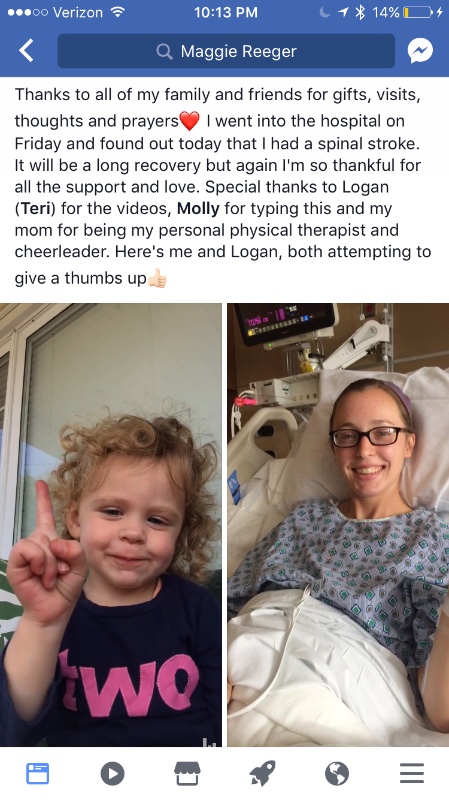Tap the 10:13 PM clock in the status bar
Image resolution: width=449 pixels, height=800 pixels.
click(x=226, y=12)
